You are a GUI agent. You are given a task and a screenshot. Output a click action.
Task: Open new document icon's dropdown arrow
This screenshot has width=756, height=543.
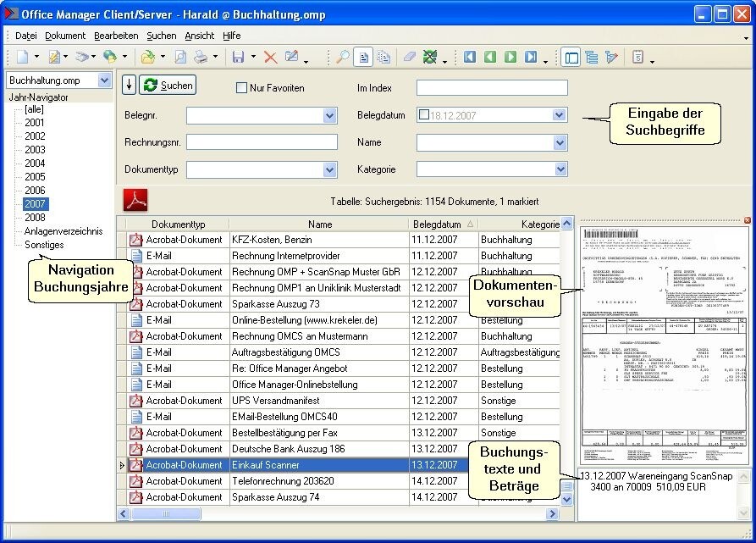36,58
